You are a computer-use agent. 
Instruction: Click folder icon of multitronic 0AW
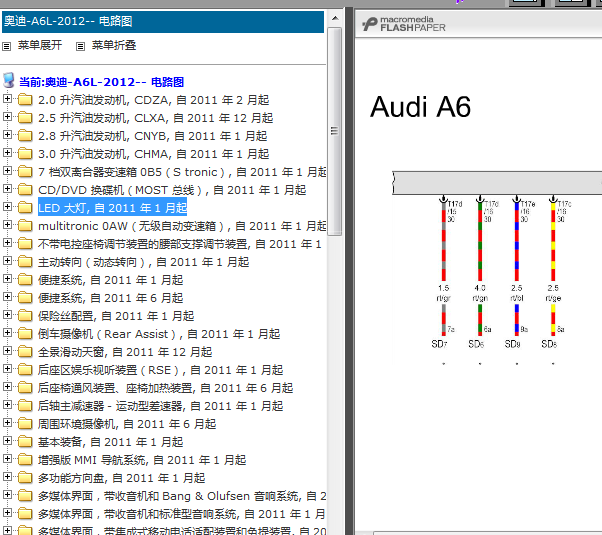pos(25,226)
